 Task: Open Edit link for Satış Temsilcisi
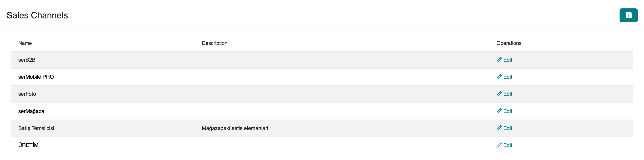click(x=508, y=128)
